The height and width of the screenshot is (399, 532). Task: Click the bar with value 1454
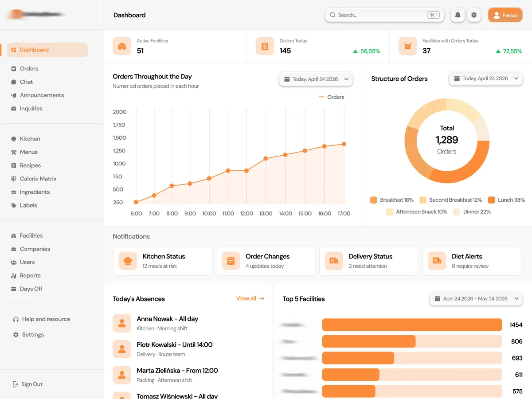[x=412, y=325]
